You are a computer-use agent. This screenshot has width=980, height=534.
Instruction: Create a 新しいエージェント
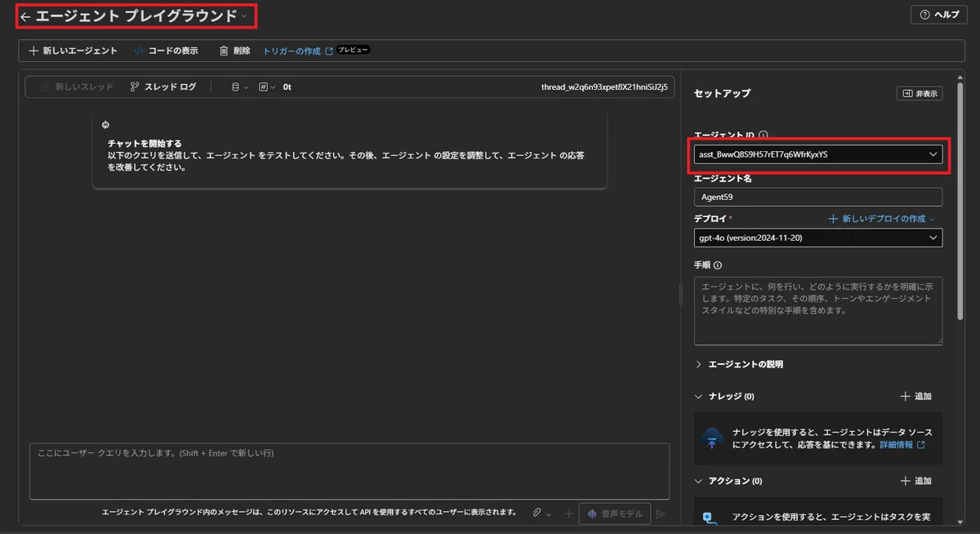click(73, 51)
